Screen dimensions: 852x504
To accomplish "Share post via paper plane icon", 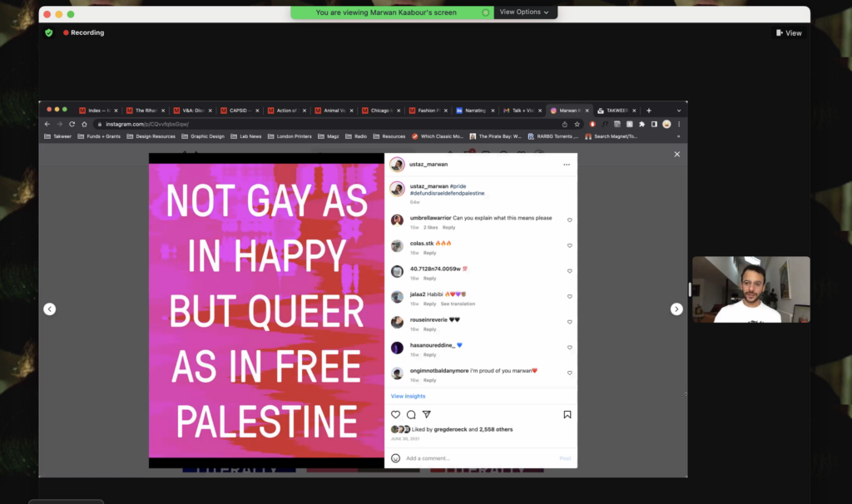I will [x=427, y=414].
